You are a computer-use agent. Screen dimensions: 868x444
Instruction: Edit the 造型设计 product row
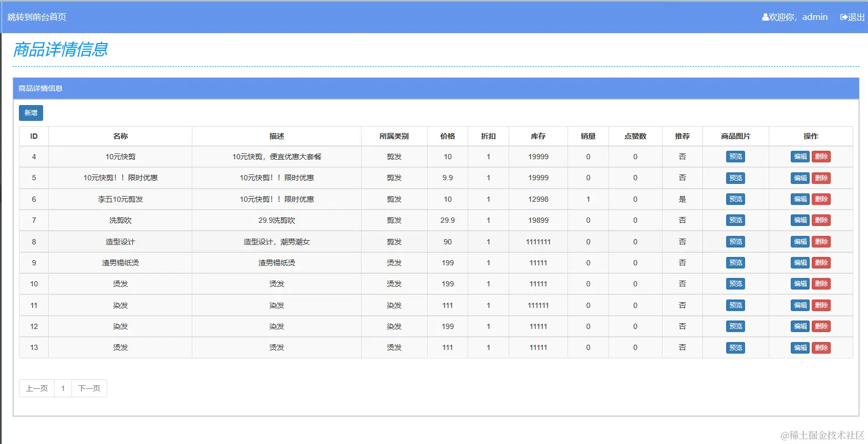tap(800, 242)
